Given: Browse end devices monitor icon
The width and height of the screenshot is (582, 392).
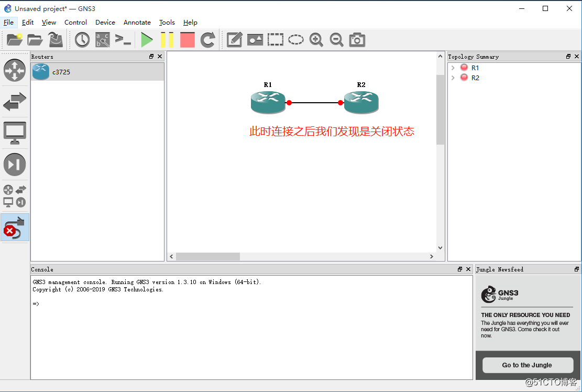Looking at the screenshot, I should (x=15, y=133).
